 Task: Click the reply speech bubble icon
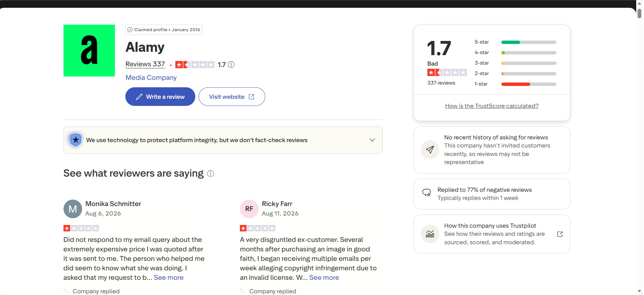(427, 193)
